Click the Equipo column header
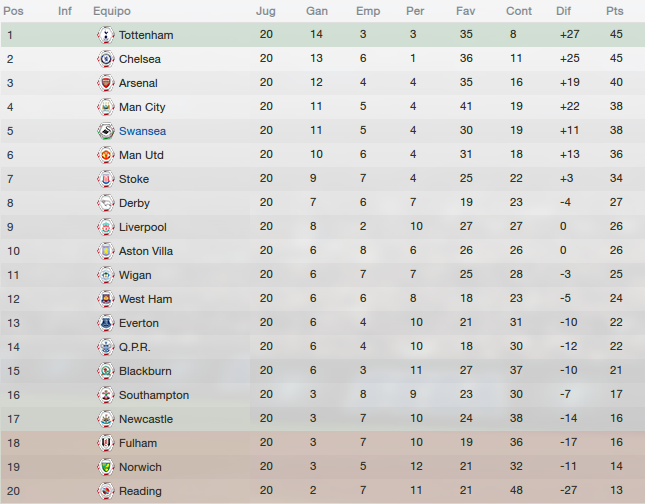The height and width of the screenshot is (504, 645). [x=112, y=11]
